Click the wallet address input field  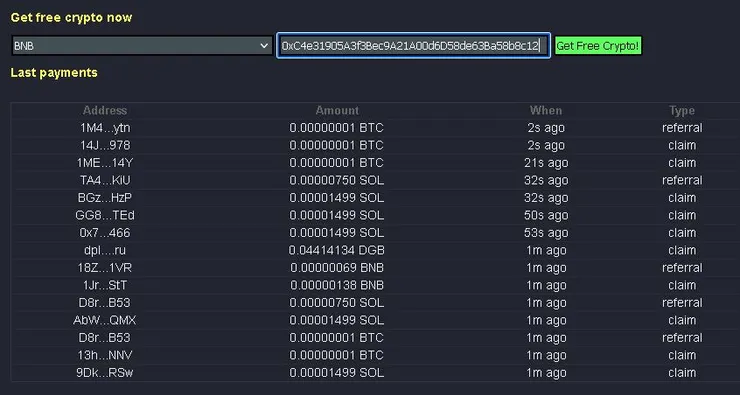coord(413,46)
